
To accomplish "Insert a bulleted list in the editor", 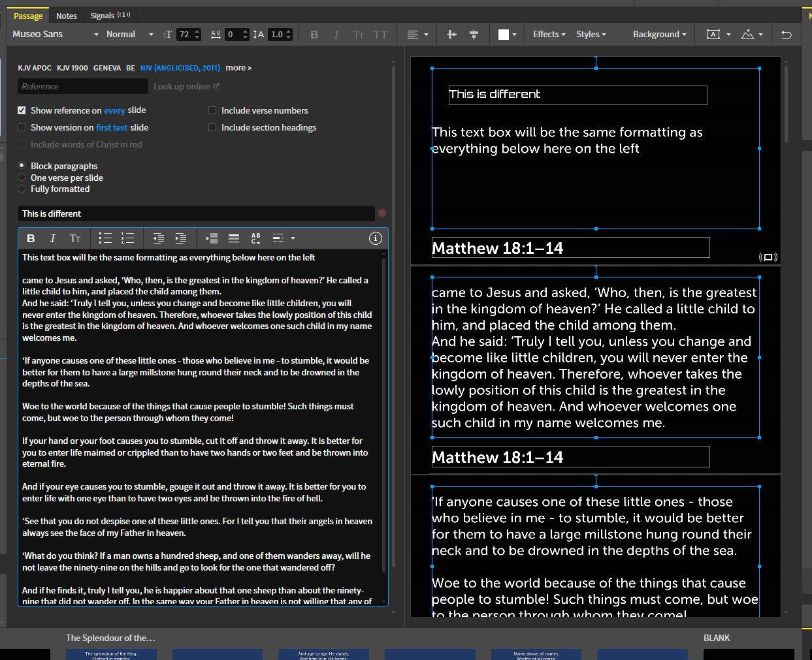I will coord(105,238).
